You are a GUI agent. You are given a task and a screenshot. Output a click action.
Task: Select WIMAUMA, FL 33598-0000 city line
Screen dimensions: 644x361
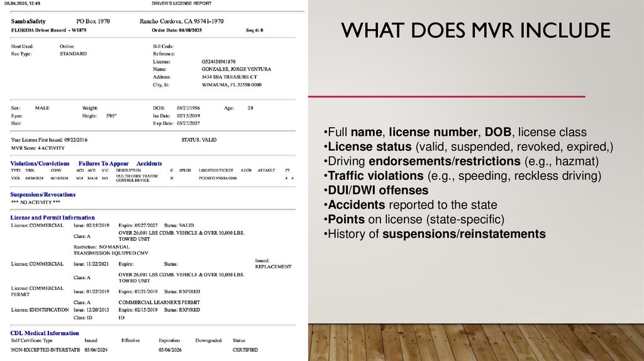click(x=231, y=85)
